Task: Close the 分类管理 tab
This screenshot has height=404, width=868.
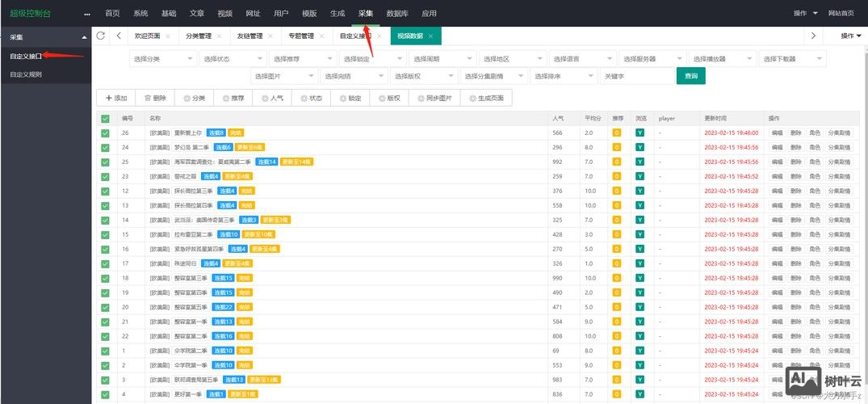Action: pos(219,36)
